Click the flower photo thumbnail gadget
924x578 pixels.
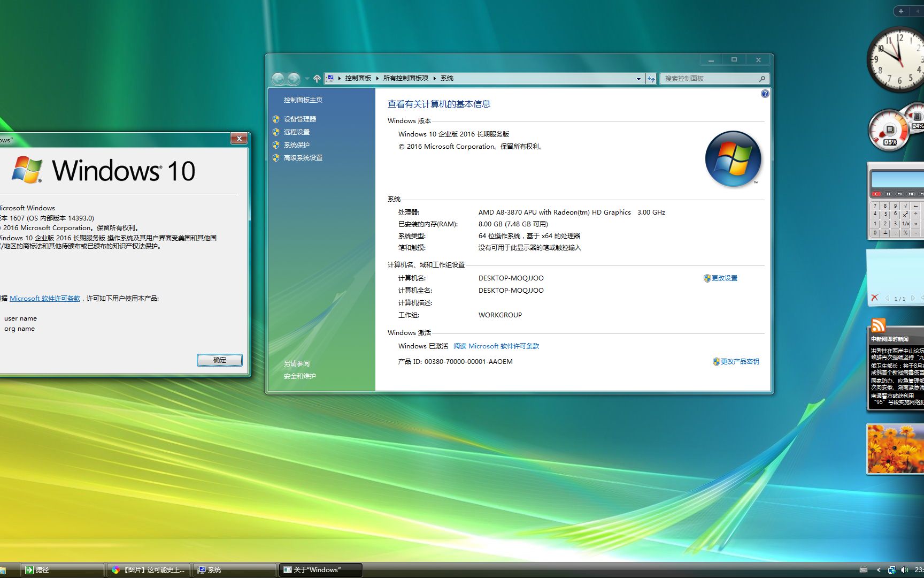(895, 450)
